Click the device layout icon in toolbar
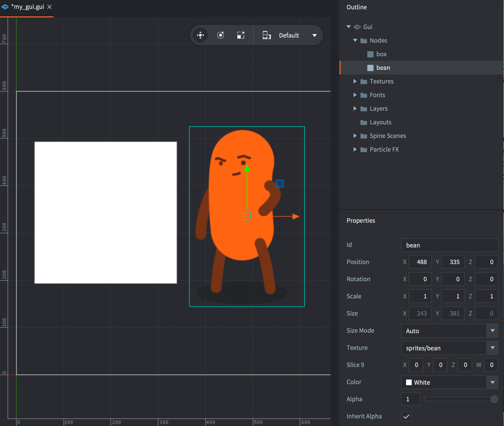 [267, 35]
